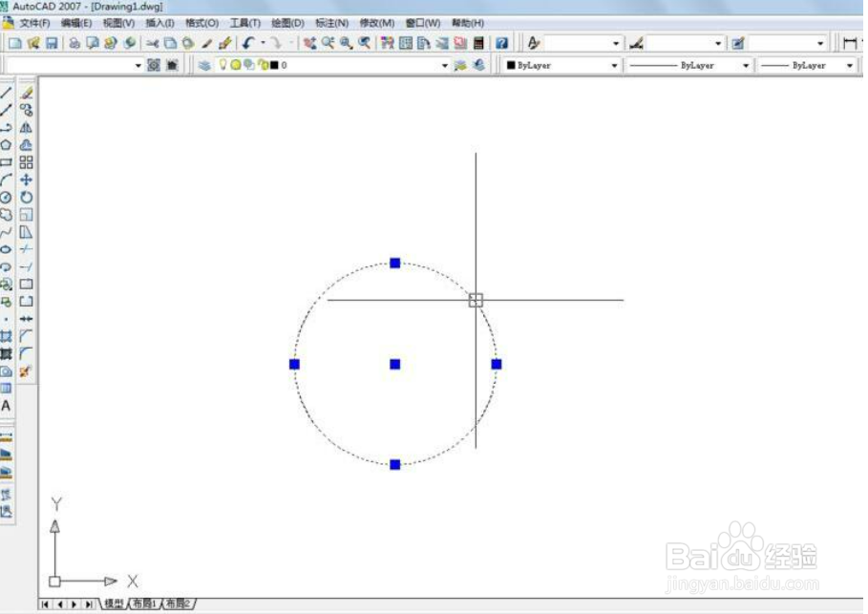Select the Move tool
The width and height of the screenshot is (868, 614).
point(26,180)
